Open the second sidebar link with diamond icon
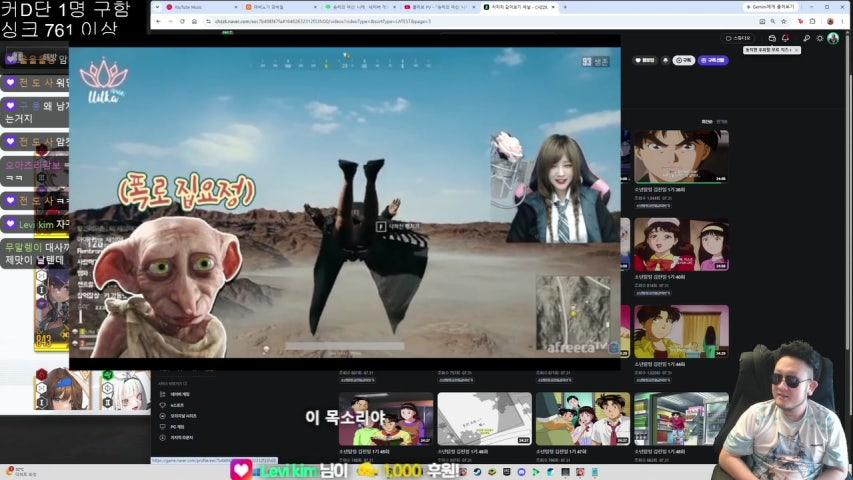The image size is (853, 480). 171,405
